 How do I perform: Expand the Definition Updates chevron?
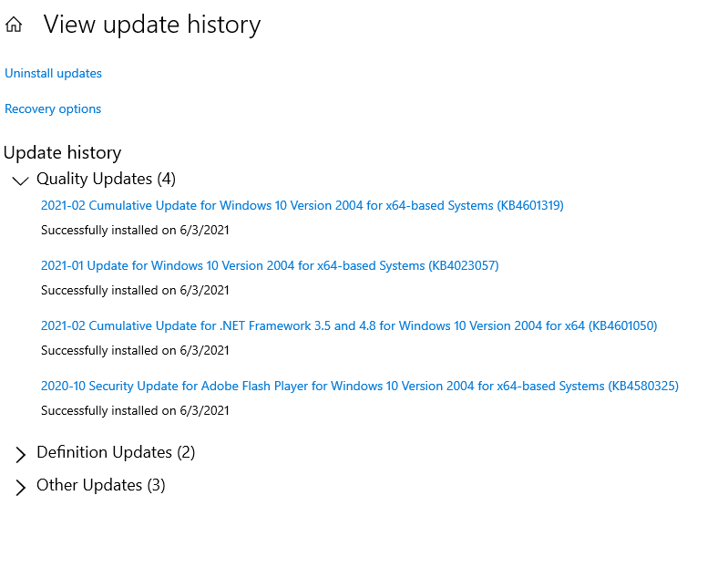[x=20, y=454]
